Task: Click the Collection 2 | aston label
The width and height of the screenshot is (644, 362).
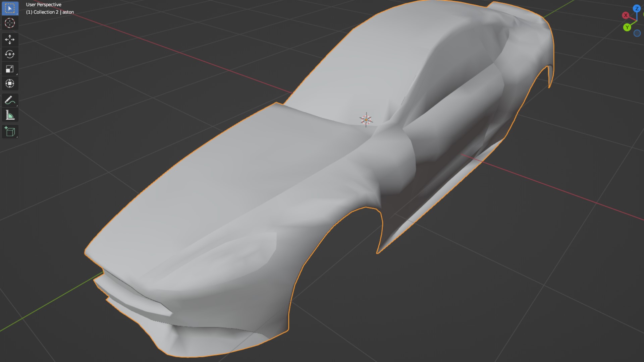Action: [50, 12]
